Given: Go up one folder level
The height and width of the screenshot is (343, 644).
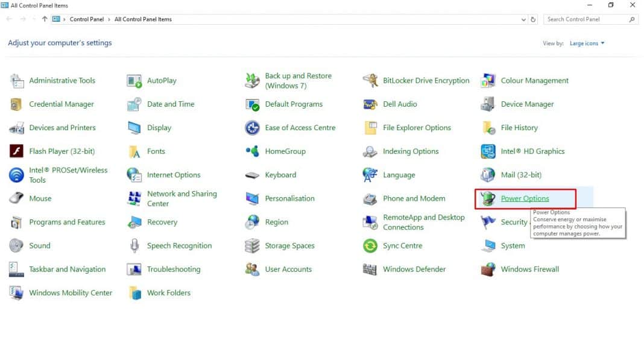Looking at the screenshot, I should (45, 19).
